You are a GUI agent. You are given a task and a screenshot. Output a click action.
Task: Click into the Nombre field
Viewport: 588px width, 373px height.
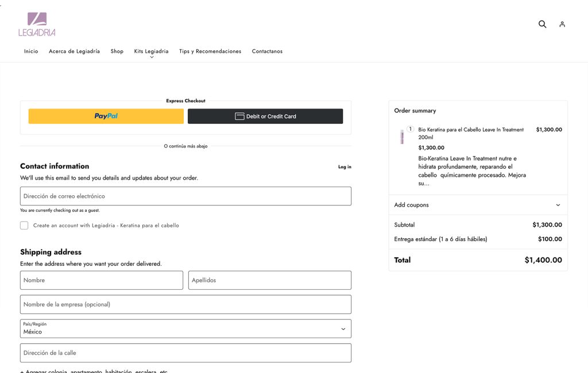pyautogui.click(x=102, y=281)
